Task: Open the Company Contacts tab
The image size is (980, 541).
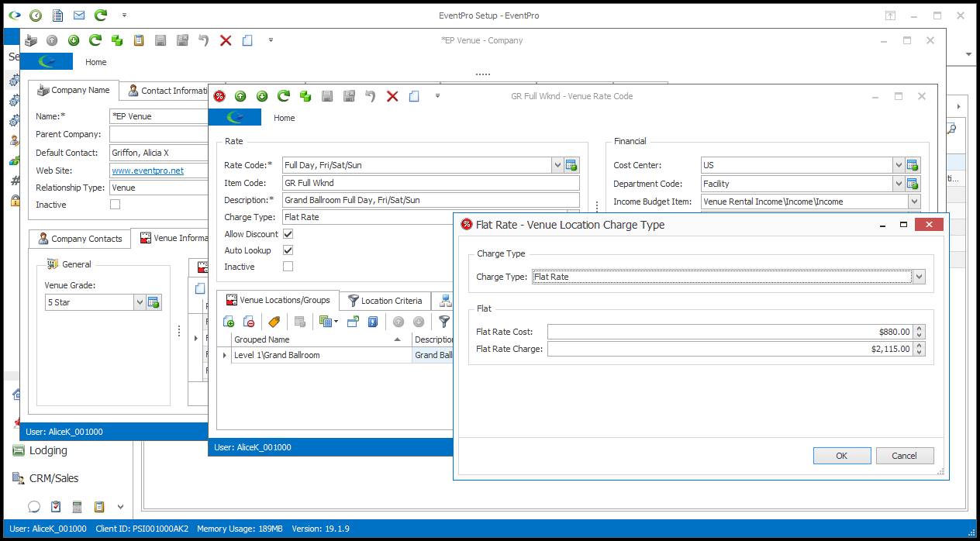Action: (x=80, y=239)
